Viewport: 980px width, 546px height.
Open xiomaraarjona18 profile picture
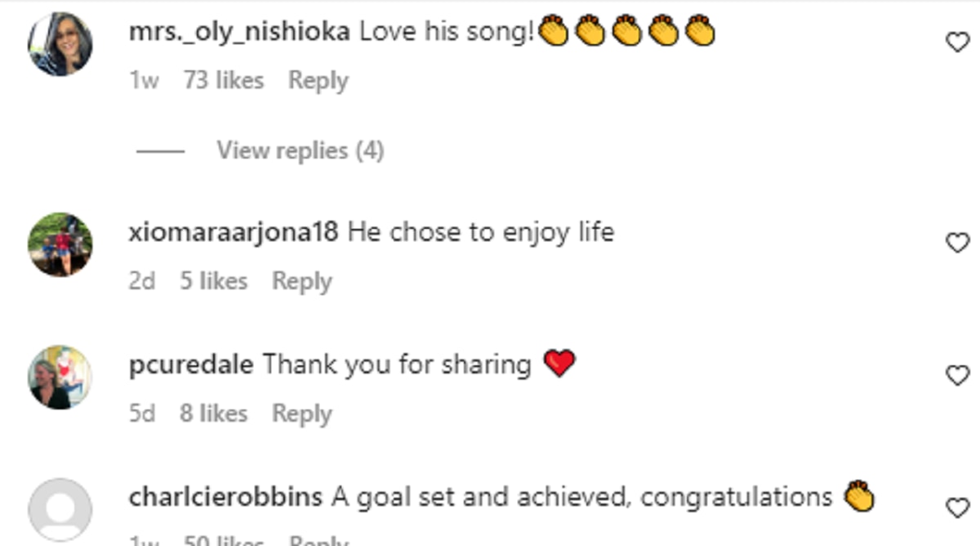(x=60, y=244)
